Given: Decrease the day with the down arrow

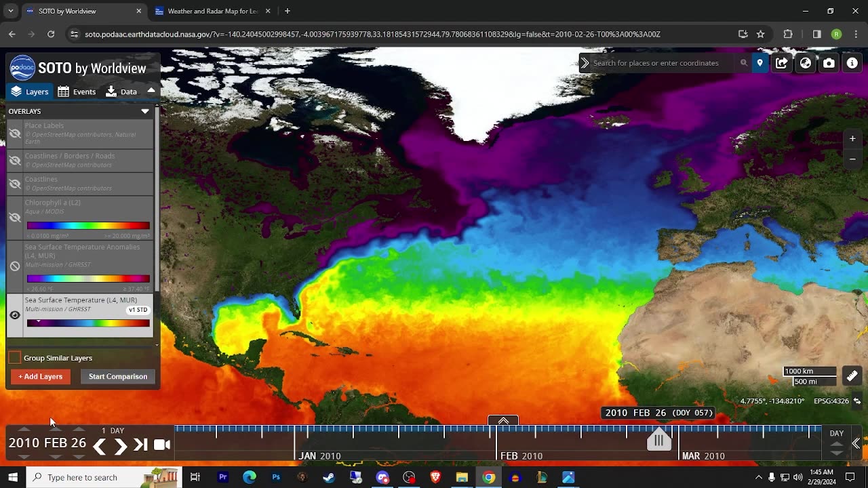Looking at the screenshot, I should 79,457.
